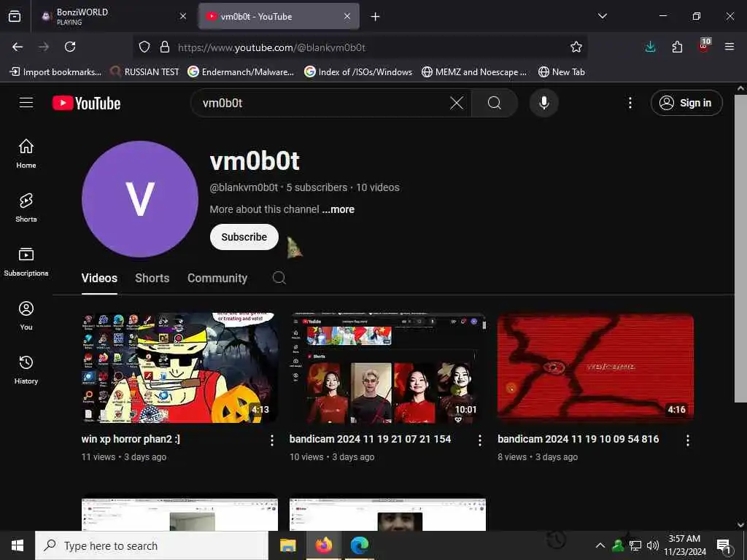
Task: Open options for 'win xp horror phan2' video
Action: pyautogui.click(x=271, y=440)
